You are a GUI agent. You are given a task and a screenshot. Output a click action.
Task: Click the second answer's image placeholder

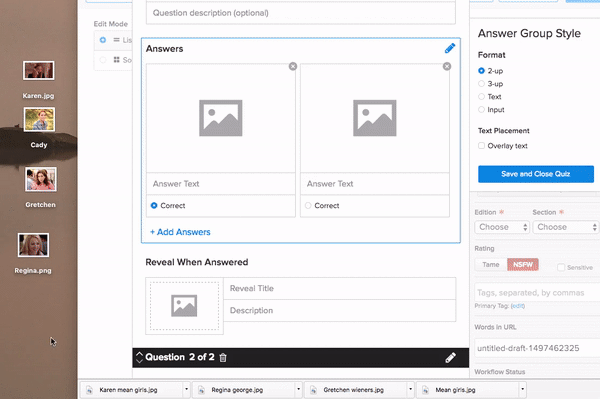pos(375,118)
